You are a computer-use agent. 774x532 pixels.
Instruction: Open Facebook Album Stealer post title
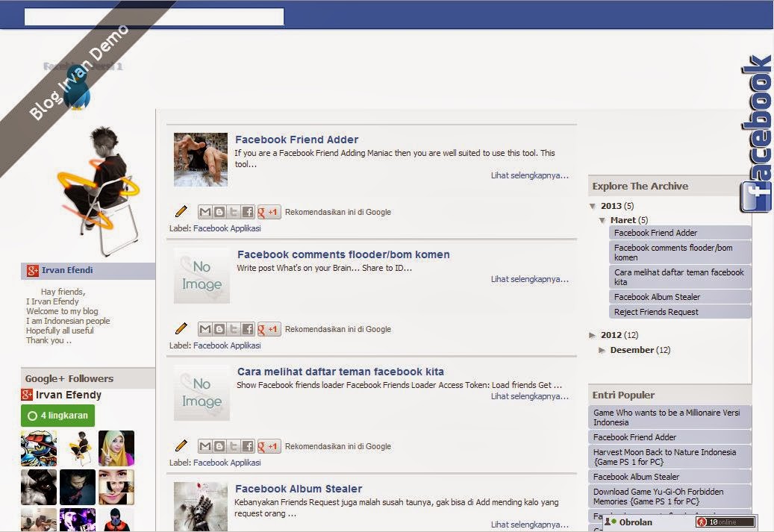[x=299, y=489]
